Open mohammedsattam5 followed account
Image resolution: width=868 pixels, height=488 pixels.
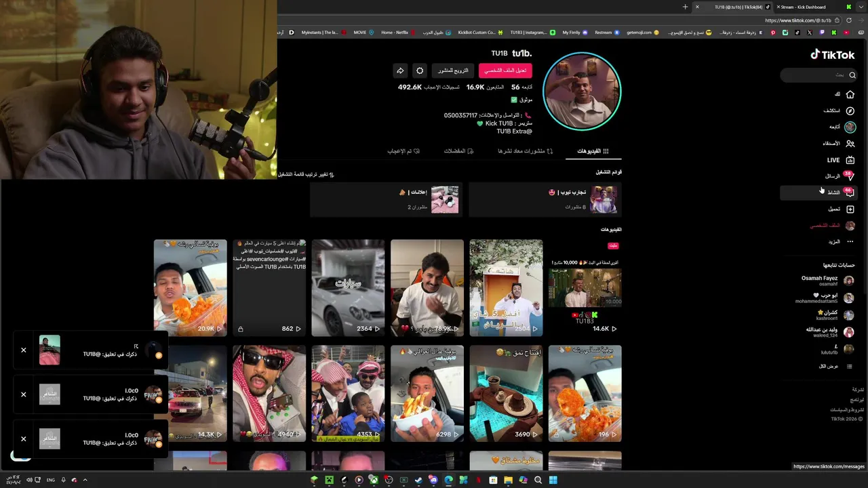click(825, 298)
